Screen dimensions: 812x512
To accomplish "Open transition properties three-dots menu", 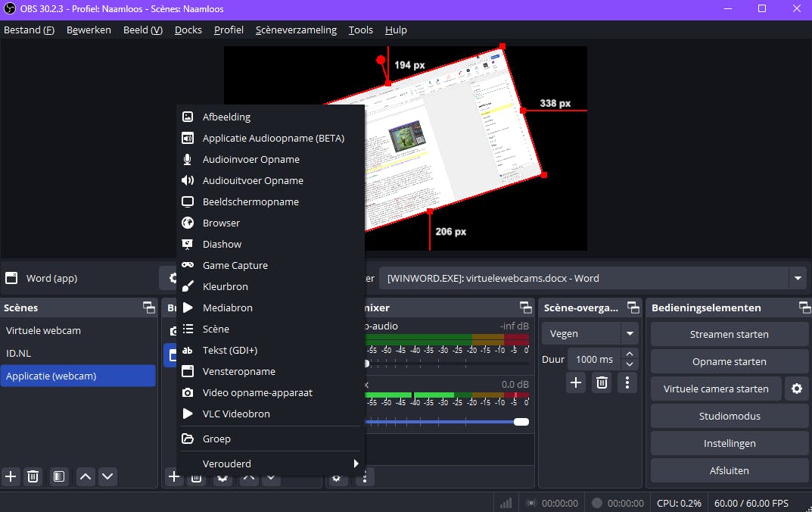I will [627, 383].
